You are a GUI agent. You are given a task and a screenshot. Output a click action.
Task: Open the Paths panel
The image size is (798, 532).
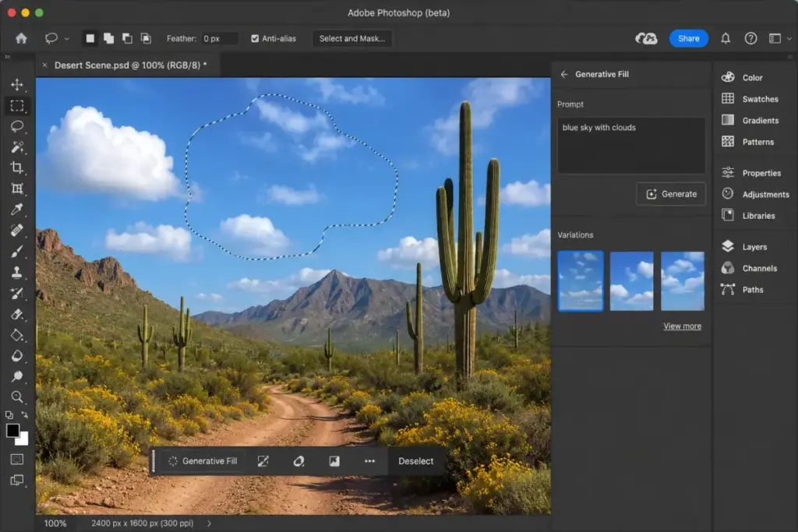click(743, 290)
